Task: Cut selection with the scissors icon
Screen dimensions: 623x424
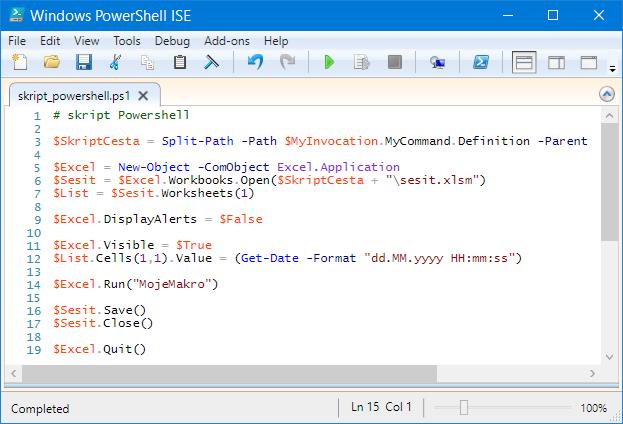Action: tap(116, 62)
